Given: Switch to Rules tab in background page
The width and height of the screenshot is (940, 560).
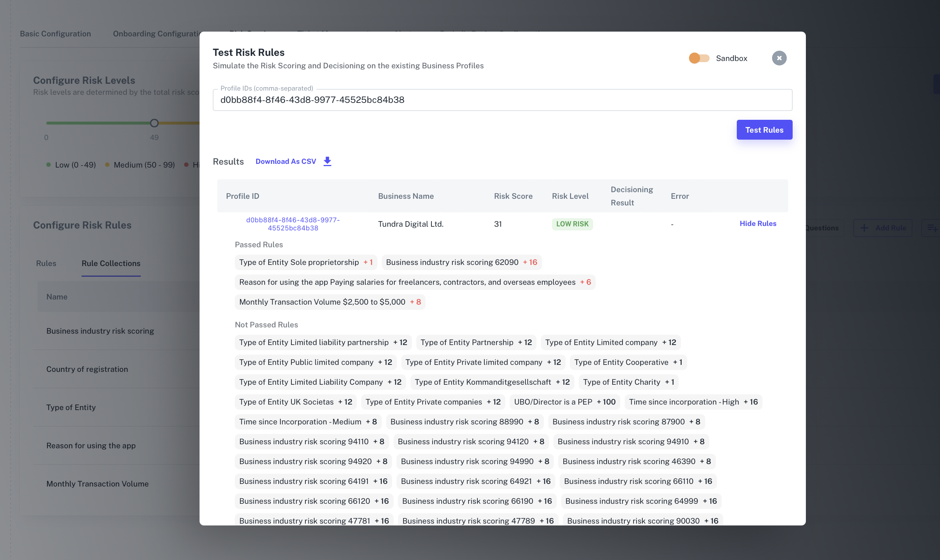Looking at the screenshot, I should click(46, 263).
